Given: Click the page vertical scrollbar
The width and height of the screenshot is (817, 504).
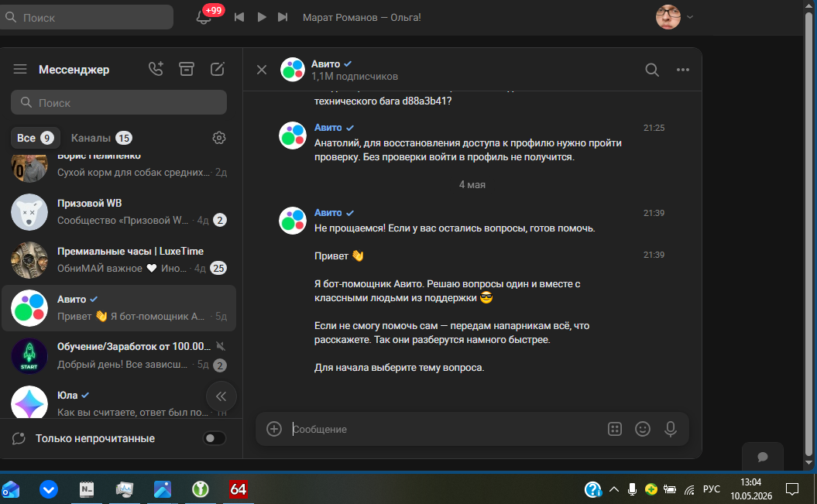Looking at the screenshot, I should 808,235.
